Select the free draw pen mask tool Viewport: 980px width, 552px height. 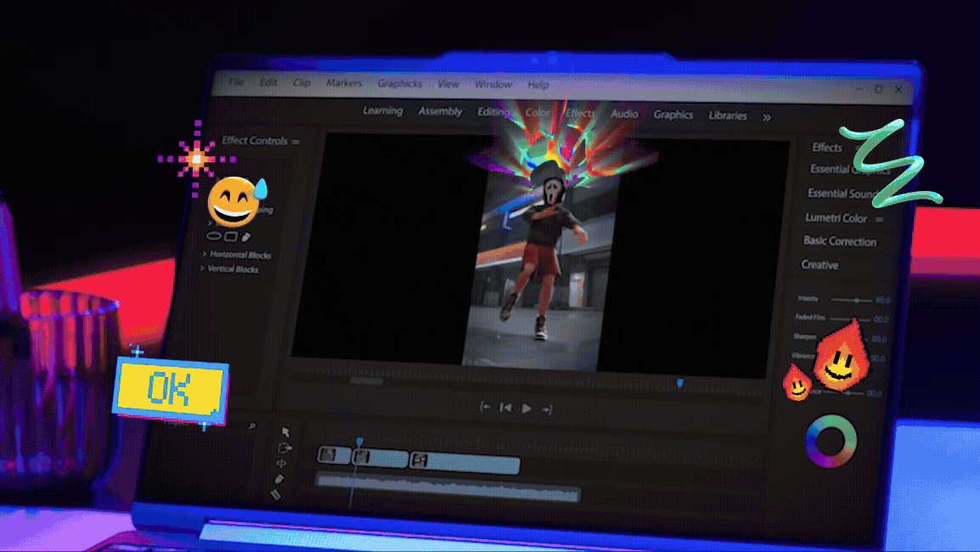tap(246, 237)
